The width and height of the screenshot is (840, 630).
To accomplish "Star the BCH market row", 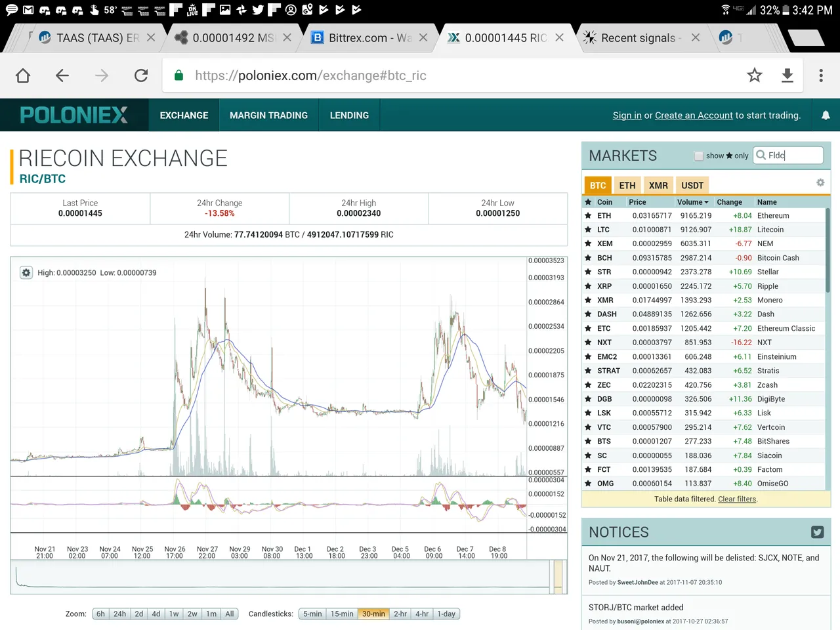I will pyautogui.click(x=588, y=258).
